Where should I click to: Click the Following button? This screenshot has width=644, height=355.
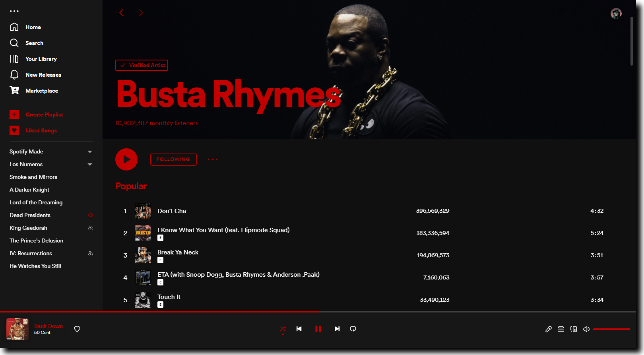click(x=173, y=159)
